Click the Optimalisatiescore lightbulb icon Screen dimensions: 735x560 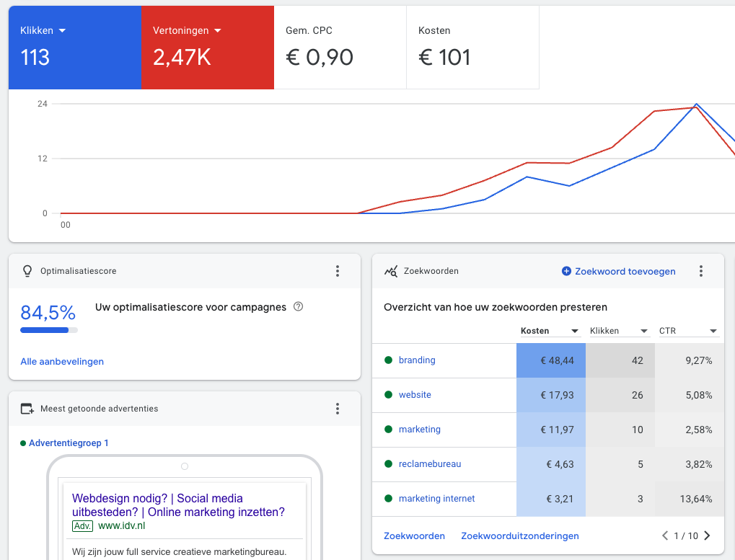[x=27, y=271]
